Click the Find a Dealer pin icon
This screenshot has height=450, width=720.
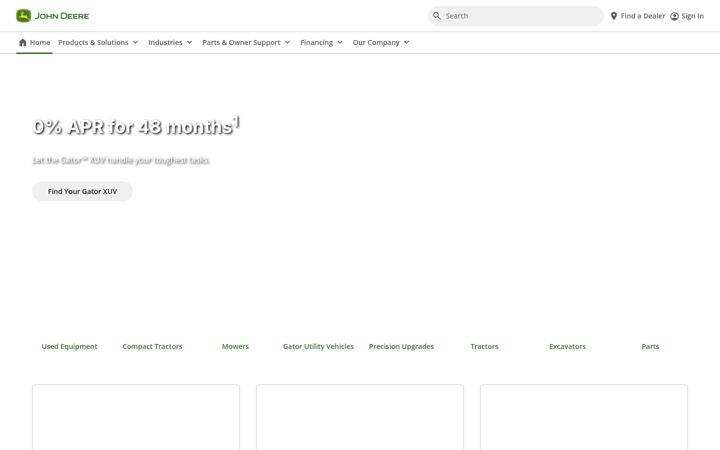click(613, 16)
